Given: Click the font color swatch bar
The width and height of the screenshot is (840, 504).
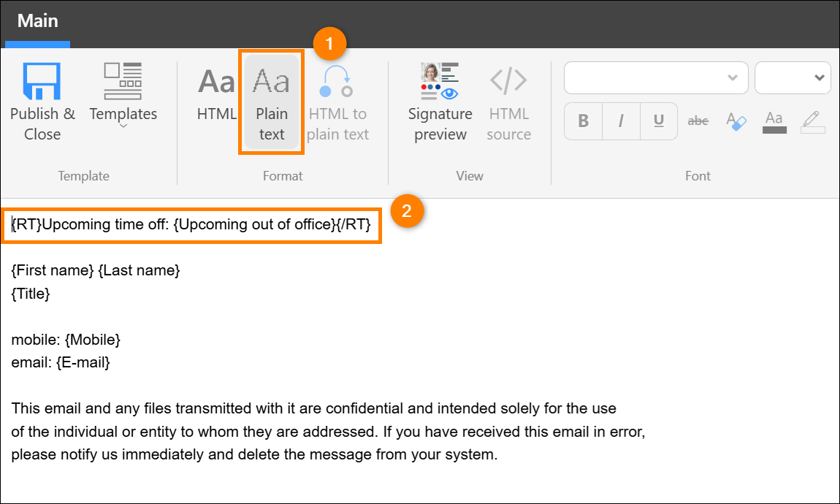Looking at the screenshot, I should tap(774, 129).
